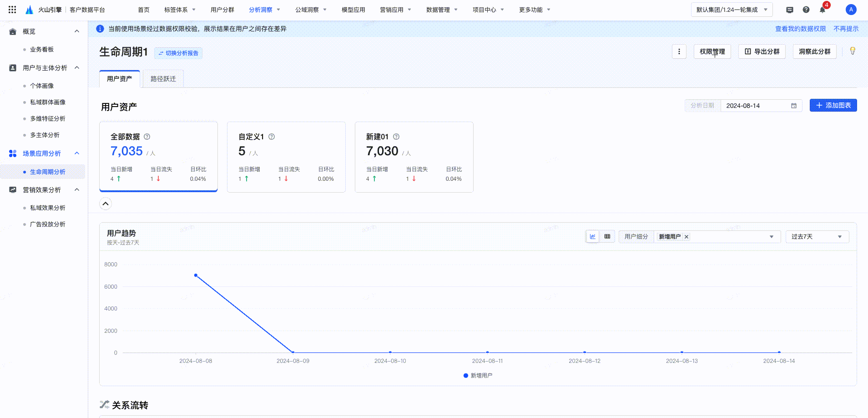
Task: Click the 查看我的数据权限 link
Action: coord(800,29)
